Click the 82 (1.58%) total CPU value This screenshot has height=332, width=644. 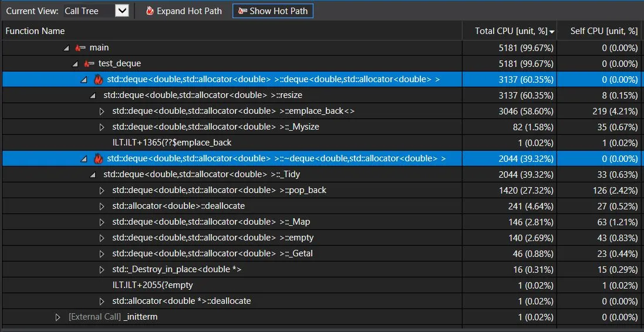pyautogui.click(x=533, y=127)
